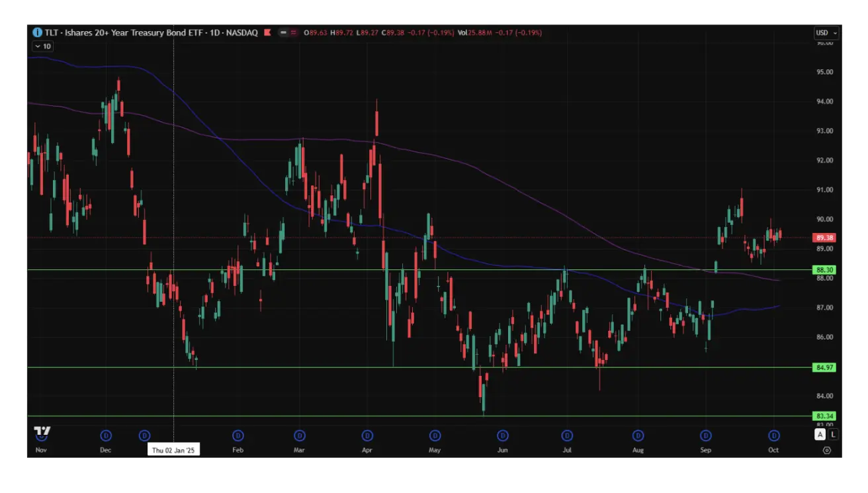Open the USD currency dropdown
This screenshot has height=493, width=868.
[826, 32]
